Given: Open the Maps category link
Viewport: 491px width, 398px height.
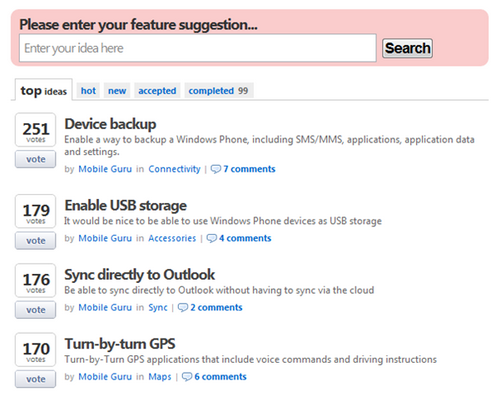Looking at the screenshot, I should (160, 377).
